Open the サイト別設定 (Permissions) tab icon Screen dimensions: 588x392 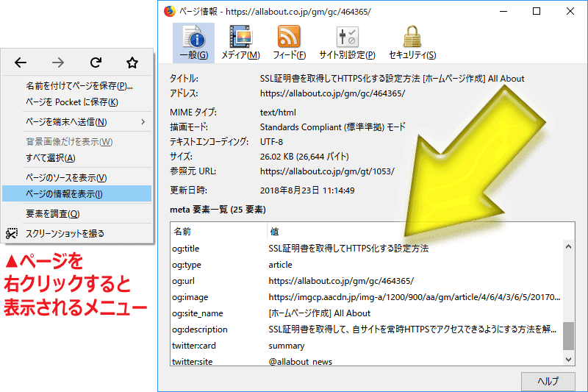click(347, 43)
